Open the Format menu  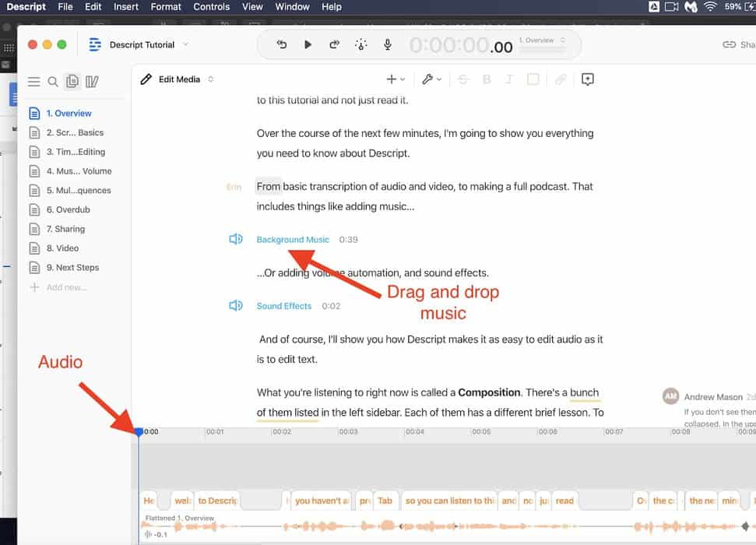(166, 7)
